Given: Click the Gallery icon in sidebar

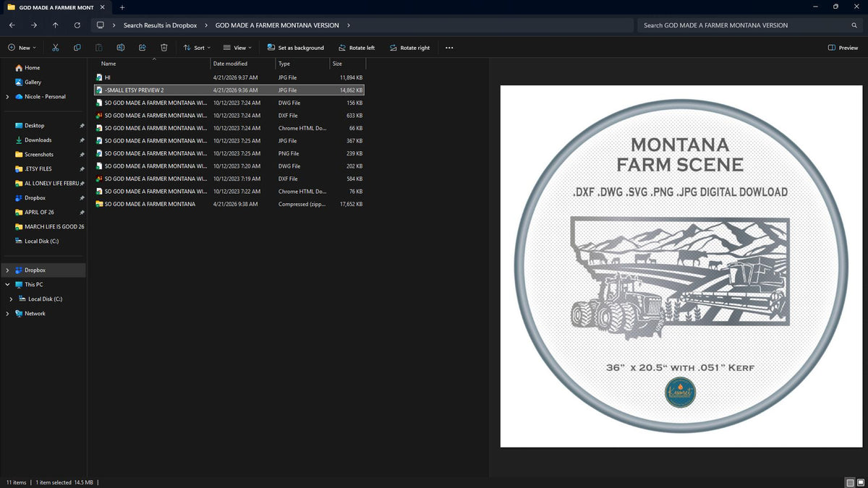Looking at the screenshot, I should (19, 82).
